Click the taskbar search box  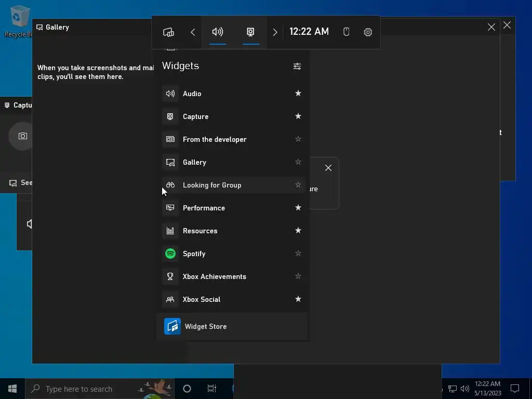pyautogui.click(x=100, y=389)
